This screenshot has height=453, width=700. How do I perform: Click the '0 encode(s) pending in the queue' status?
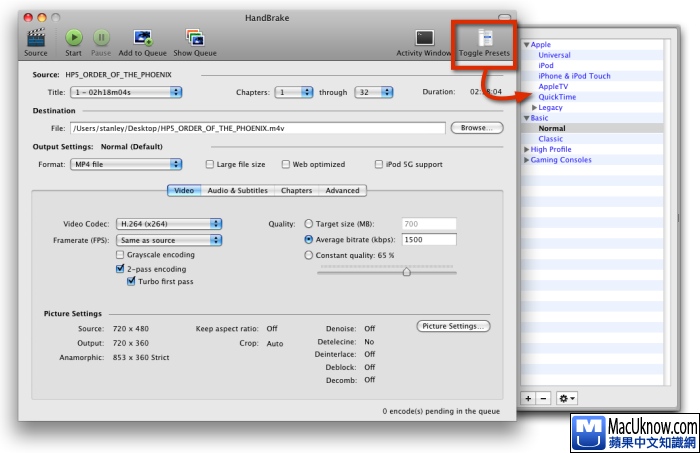441,411
